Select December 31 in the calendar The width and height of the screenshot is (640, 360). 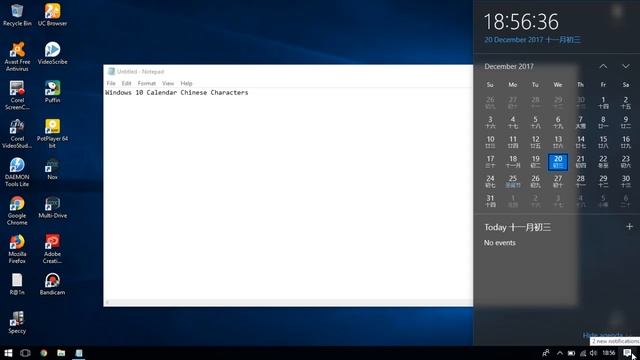tap(490, 201)
